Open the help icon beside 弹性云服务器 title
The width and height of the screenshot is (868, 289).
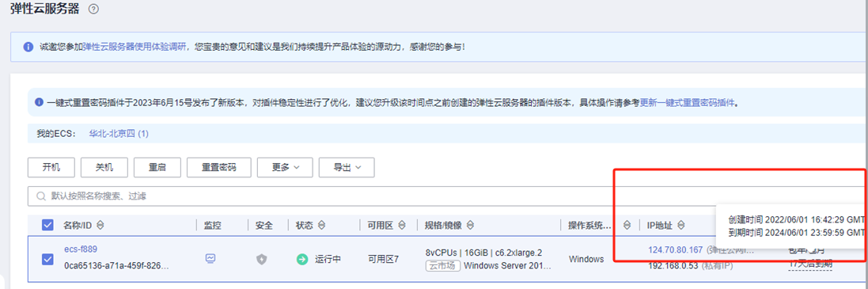(x=93, y=10)
